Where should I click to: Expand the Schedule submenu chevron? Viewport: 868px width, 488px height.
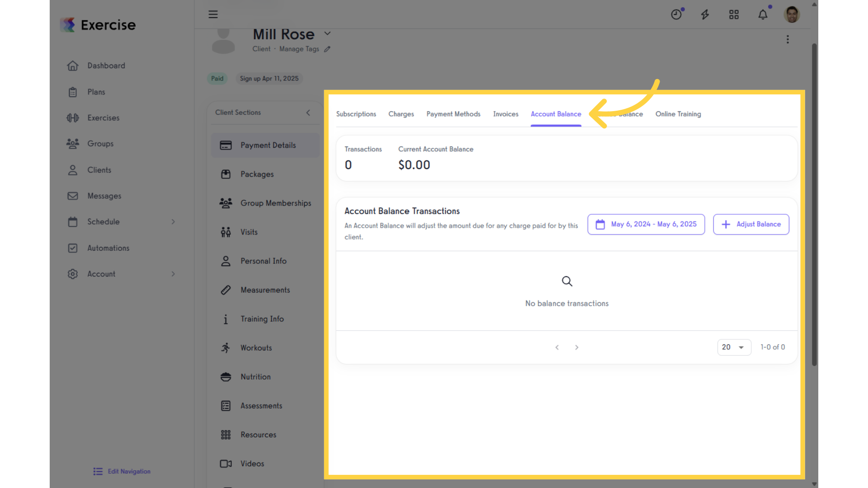click(173, 222)
